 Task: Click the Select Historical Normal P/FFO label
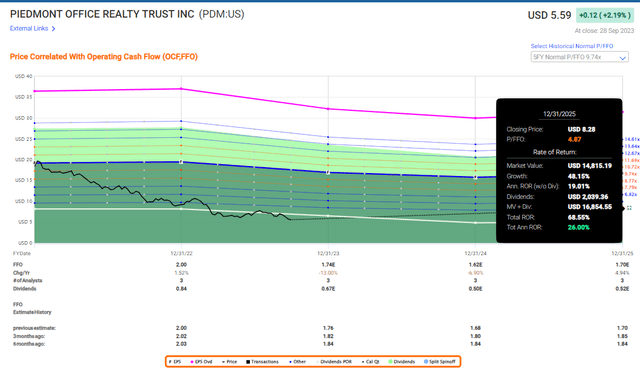click(x=572, y=46)
